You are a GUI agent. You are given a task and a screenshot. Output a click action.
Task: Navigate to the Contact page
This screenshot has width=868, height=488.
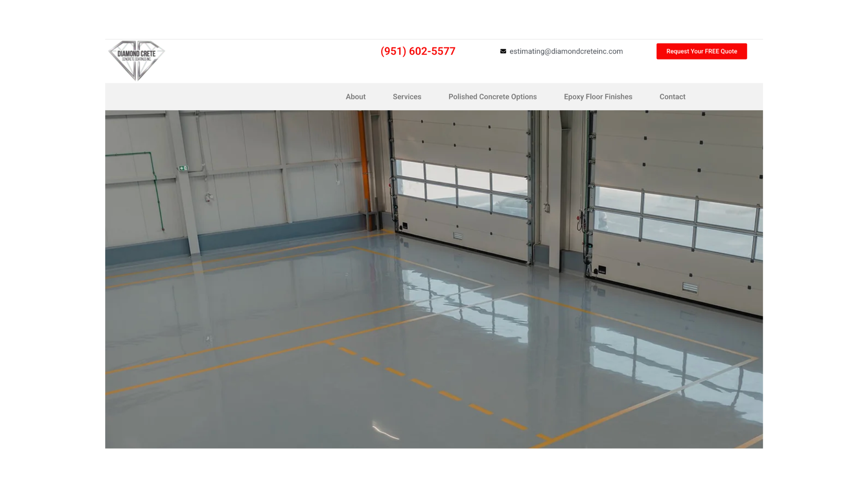click(x=672, y=97)
